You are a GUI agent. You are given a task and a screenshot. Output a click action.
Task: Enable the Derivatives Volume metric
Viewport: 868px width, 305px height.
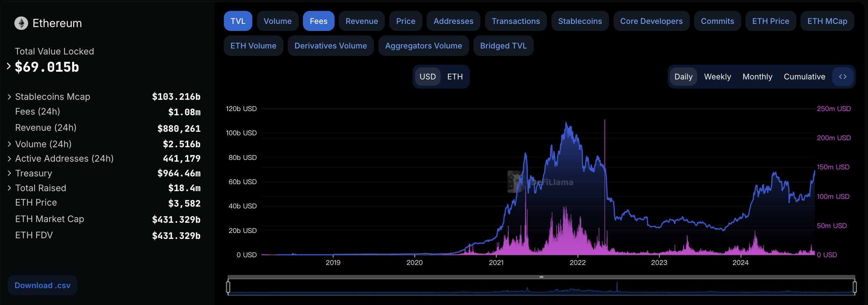331,46
